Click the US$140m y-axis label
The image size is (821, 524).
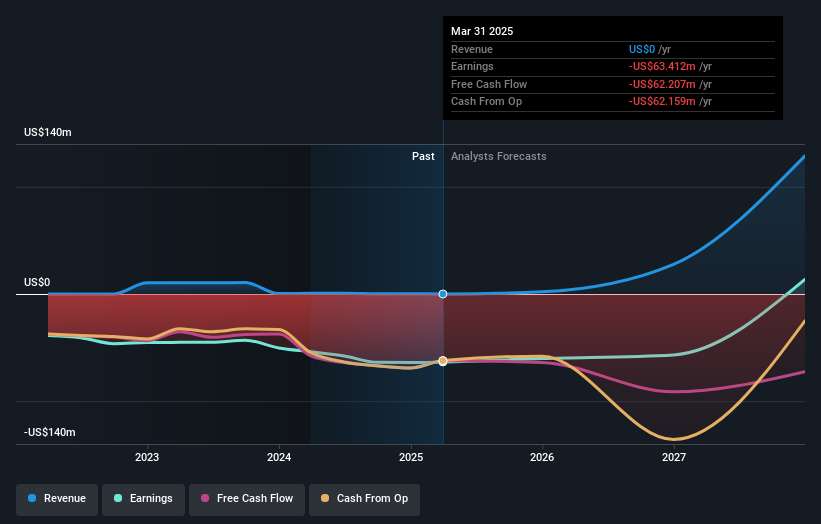49,132
